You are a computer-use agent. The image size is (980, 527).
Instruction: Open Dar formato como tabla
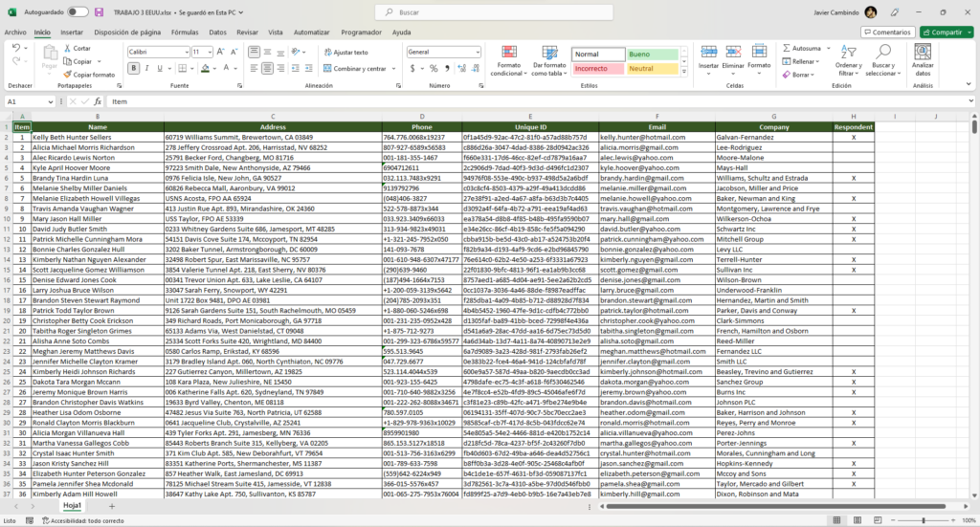point(549,61)
